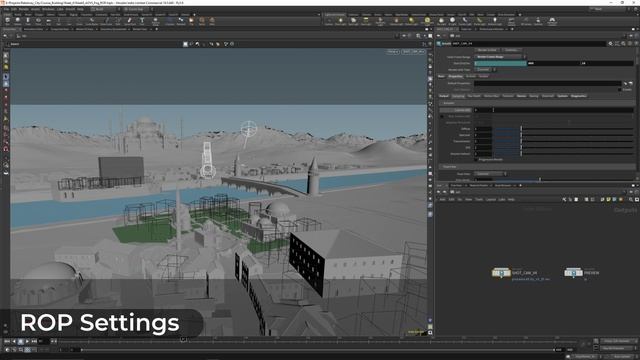Viewport: 640px width, 360px height.
Task: Switch to the Geometry Spreadsheet pane tab
Action: (x=113, y=29)
